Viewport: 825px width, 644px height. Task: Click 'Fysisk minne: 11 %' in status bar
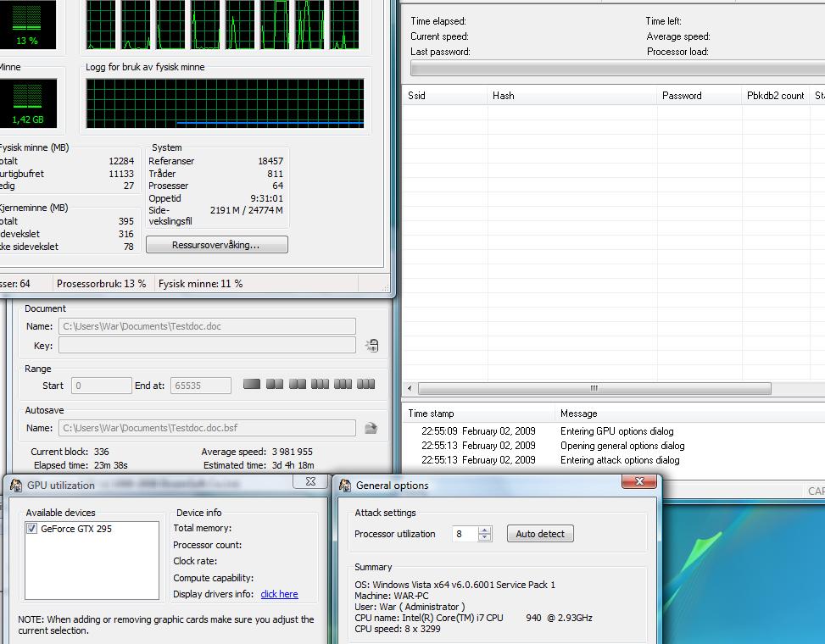pos(200,284)
